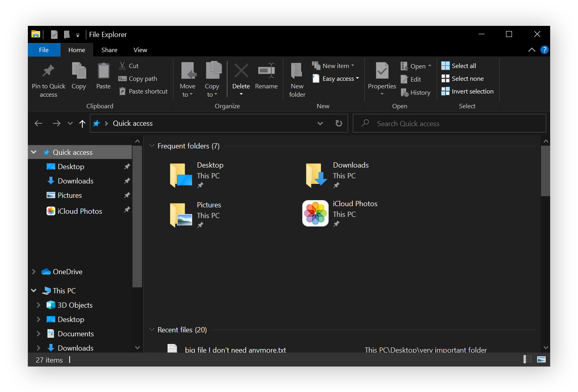Open the File tab
The height and width of the screenshot is (392, 578).
click(x=44, y=50)
